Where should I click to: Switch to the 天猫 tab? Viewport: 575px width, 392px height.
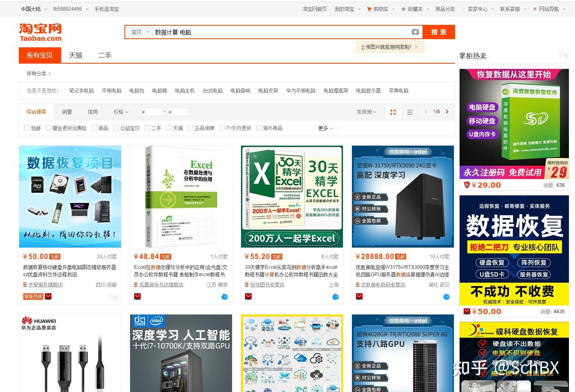(x=75, y=55)
